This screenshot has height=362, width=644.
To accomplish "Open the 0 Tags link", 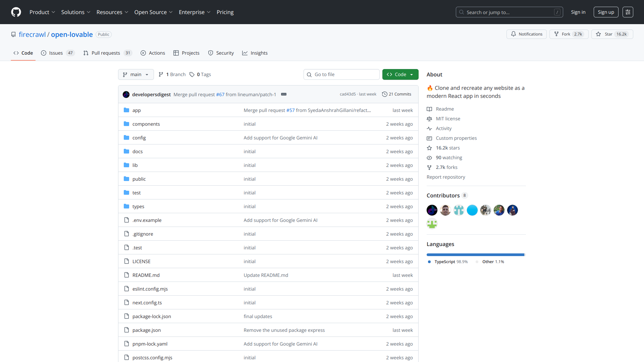I will [200, 74].
